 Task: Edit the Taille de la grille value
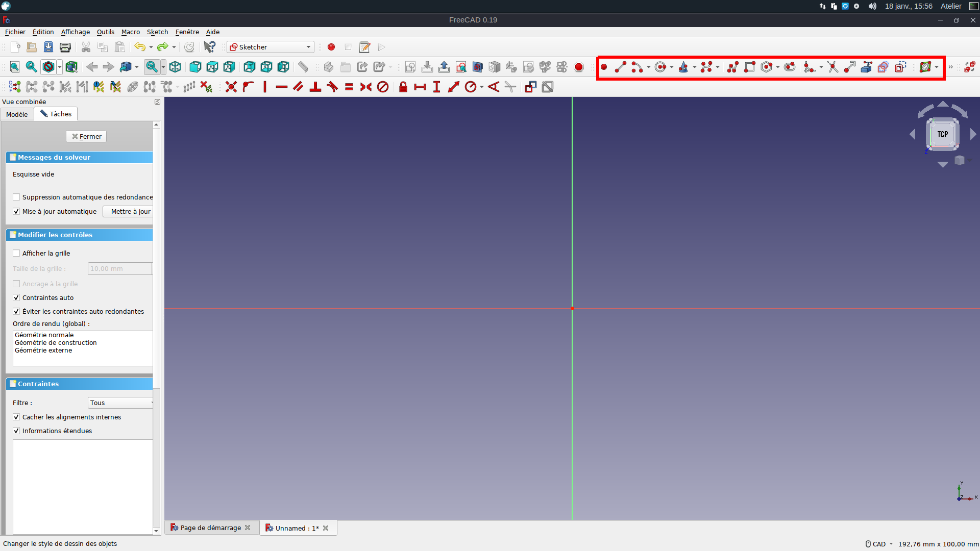tap(119, 268)
